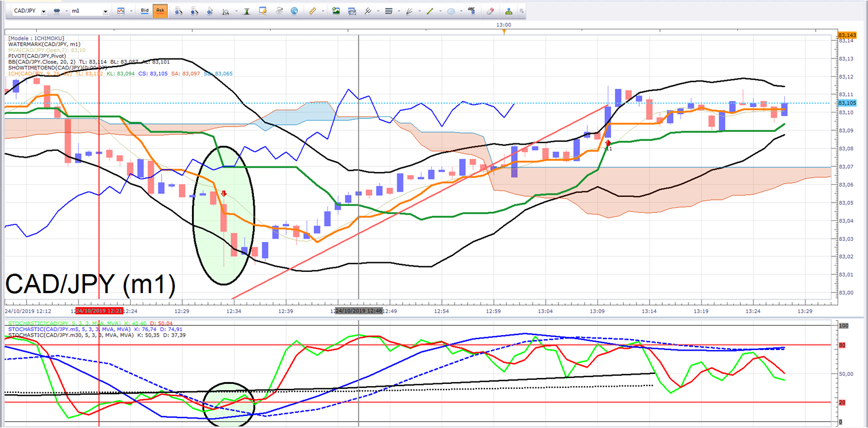Screen dimensions: 868x428
Task: Click the BB(CAD/JPY.Close, 20, 2) indicator label
Action: click(89, 61)
